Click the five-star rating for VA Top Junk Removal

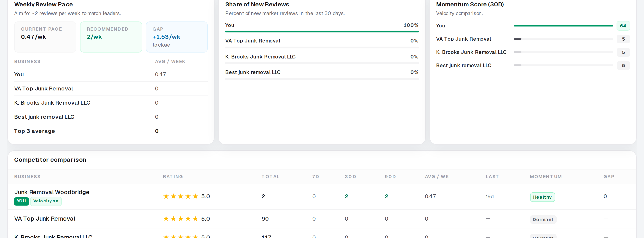click(180, 219)
